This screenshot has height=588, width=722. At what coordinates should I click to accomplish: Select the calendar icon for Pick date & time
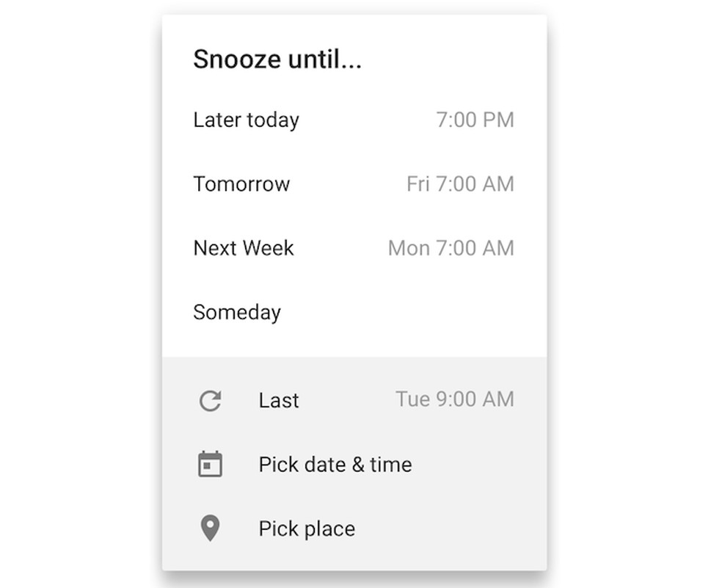[210, 464]
